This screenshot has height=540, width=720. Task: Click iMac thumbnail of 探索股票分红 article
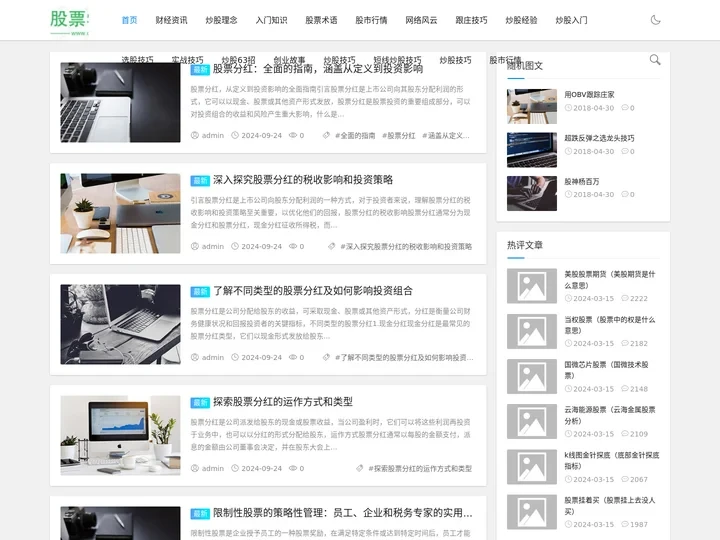coord(120,436)
